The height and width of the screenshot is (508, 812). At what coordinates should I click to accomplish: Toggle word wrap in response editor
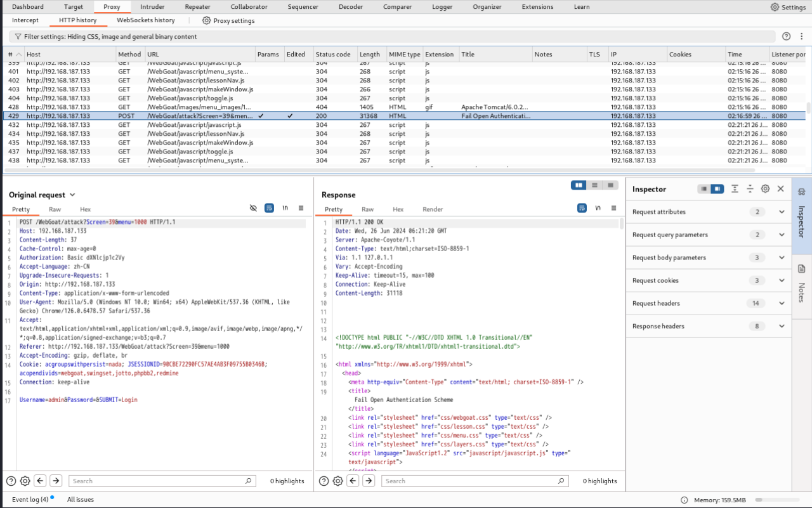[x=582, y=208]
